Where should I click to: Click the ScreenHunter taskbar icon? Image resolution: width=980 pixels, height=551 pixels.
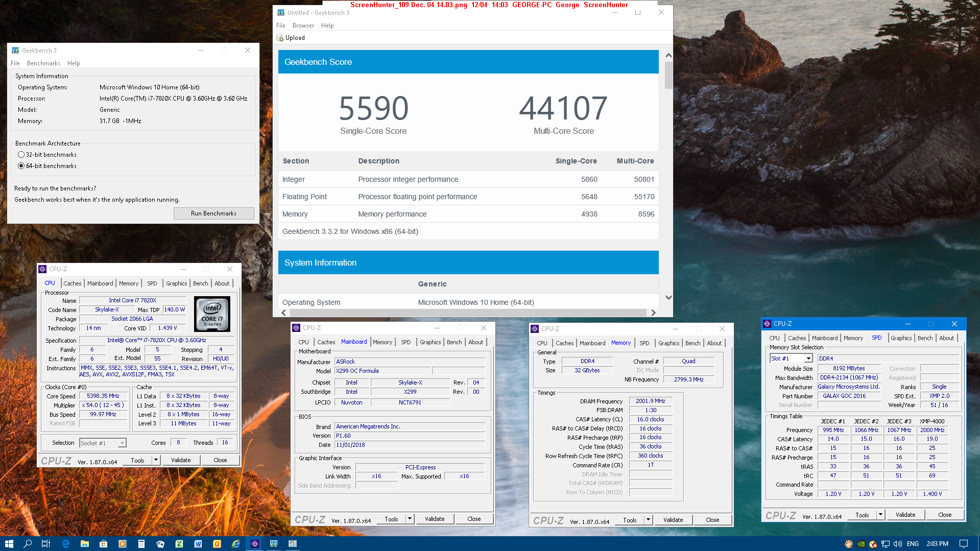(293, 544)
